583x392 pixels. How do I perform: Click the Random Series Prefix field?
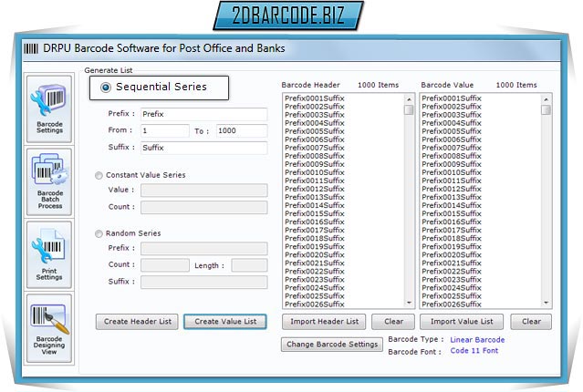click(203, 248)
